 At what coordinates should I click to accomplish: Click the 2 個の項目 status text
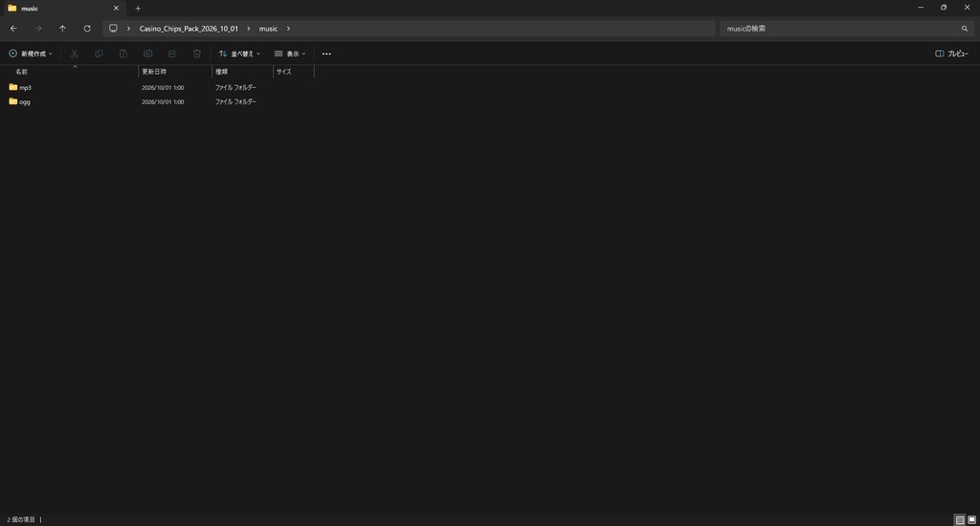tap(21, 519)
